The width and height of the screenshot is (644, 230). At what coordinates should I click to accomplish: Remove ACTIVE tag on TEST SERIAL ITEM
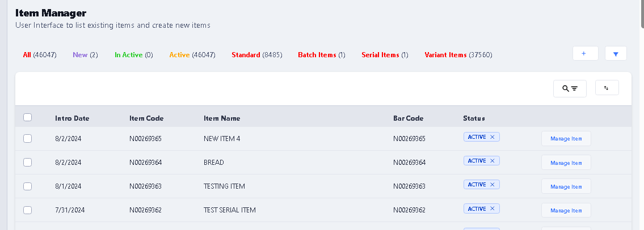tap(492, 208)
